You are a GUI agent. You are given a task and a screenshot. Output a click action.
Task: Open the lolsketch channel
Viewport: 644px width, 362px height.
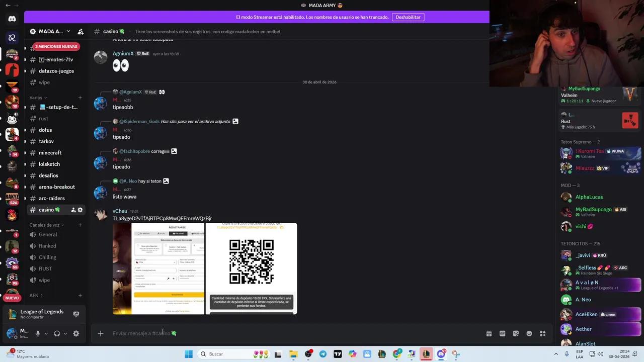(55, 164)
